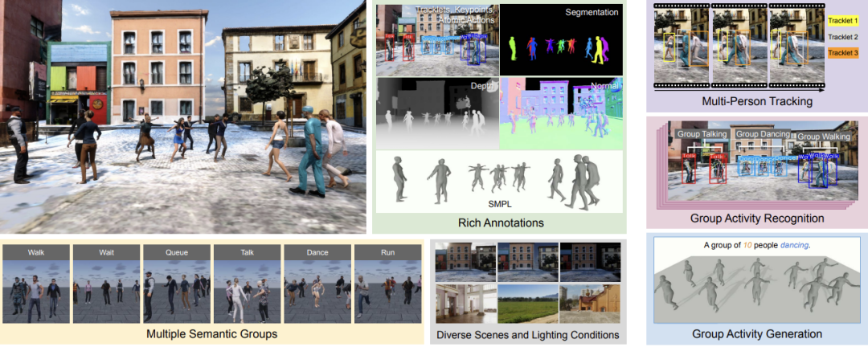Image resolution: width=868 pixels, height=347 pixels.
Task: Open the SMPL body meshes image
Action: point(498,182)
